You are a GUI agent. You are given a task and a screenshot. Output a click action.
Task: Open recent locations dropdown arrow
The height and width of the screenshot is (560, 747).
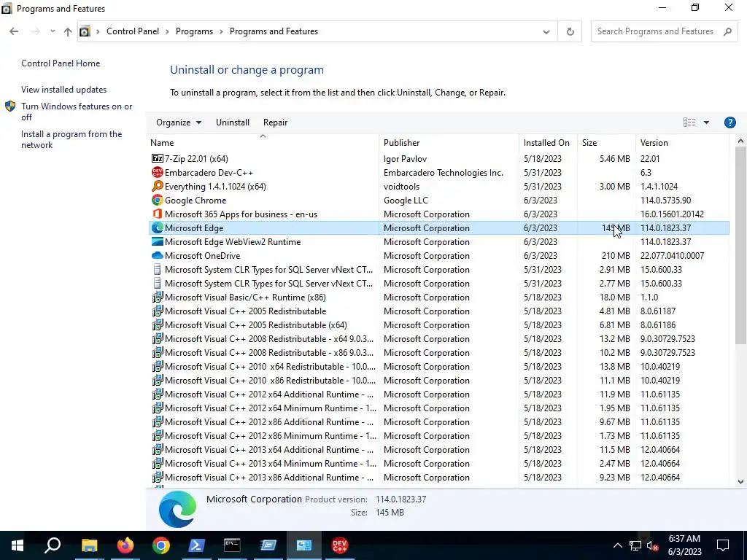pyautogui.click(x=53, y=31)
